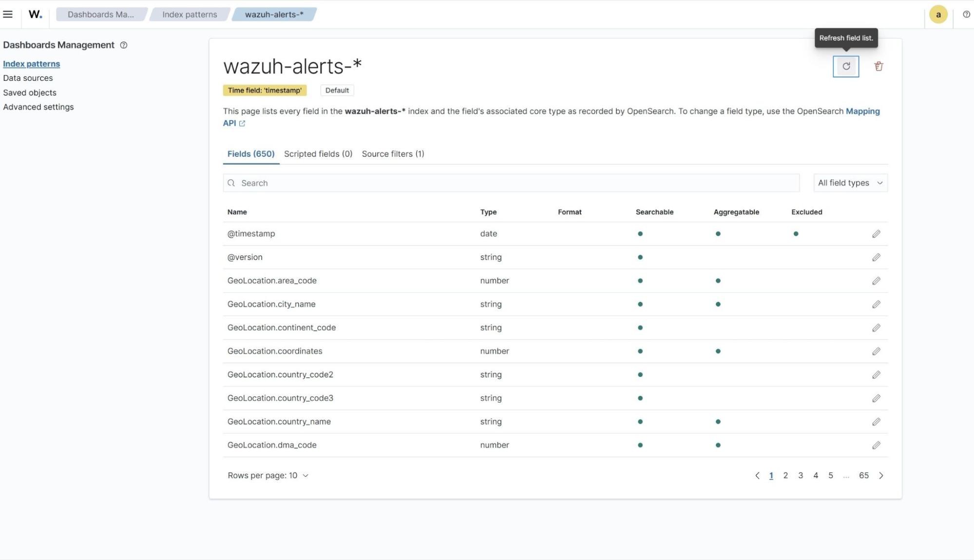Open Index patterns in sidebar
This screenshot has width=974, height=560.
pyautogui.click(x=31, y=64)
